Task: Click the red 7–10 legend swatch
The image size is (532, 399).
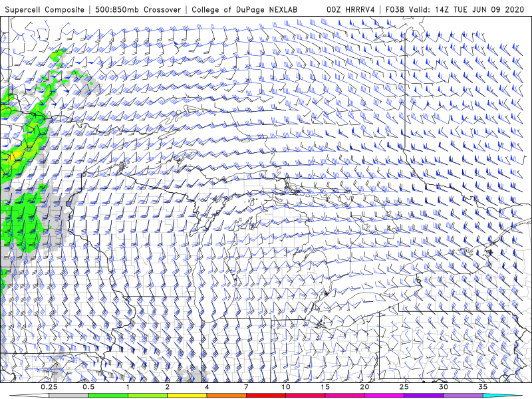Action: pos(265,396)
